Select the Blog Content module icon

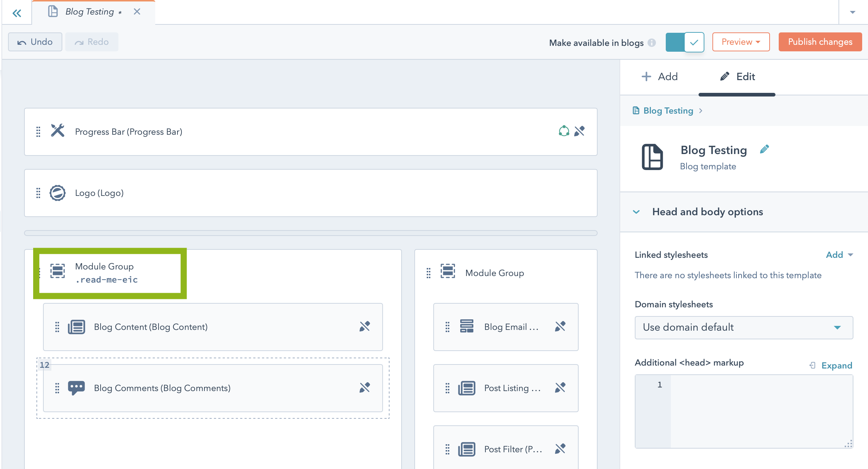click(x=77, y=327)
